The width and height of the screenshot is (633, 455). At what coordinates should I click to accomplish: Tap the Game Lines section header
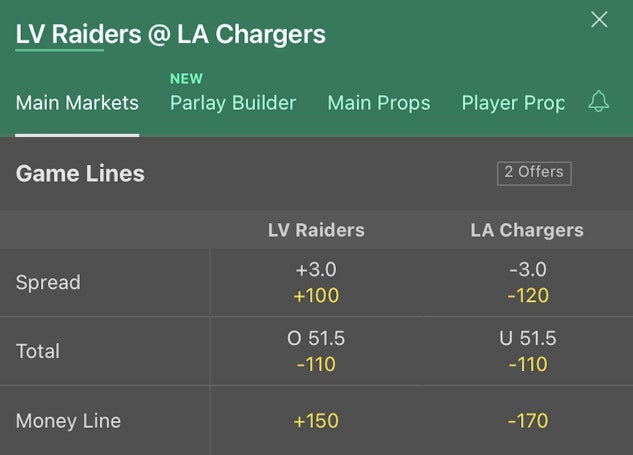click(80, 173)
